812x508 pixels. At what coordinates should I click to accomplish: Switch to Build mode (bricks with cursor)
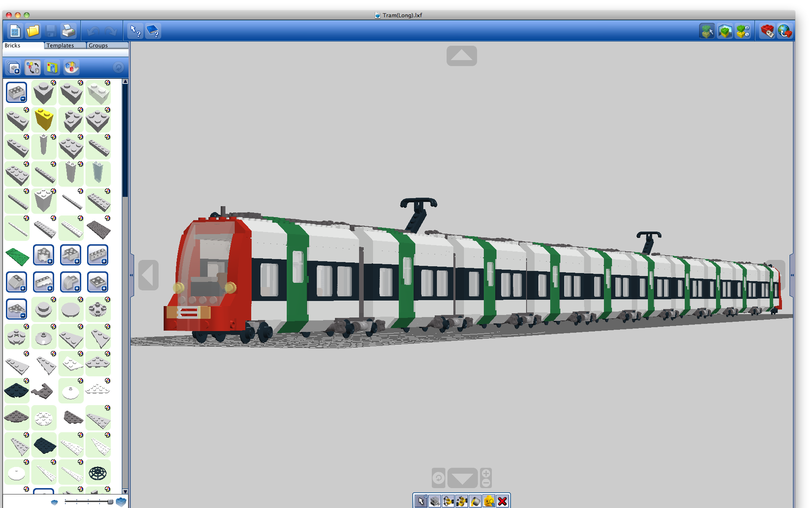(x=707, y=31)
